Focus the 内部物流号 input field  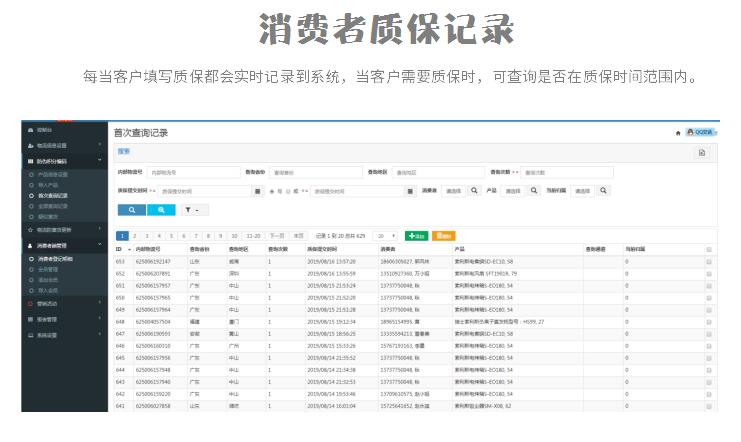193,173
